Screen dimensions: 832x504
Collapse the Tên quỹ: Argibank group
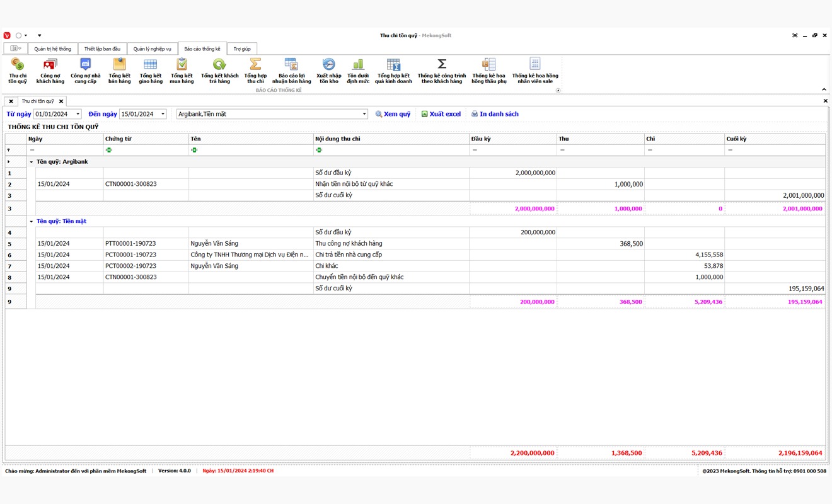pyautogui.click(x=32, y=162)
